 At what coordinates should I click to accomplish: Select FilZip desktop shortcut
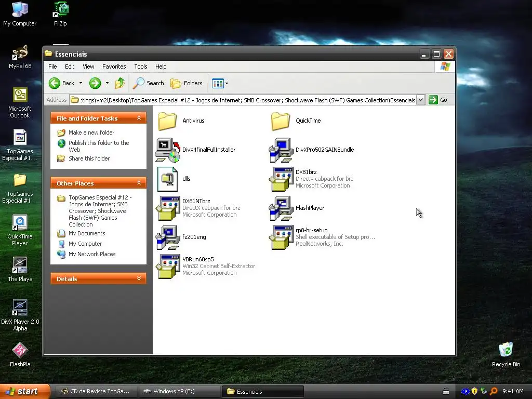pyautogui.click(x=60, y=14)
